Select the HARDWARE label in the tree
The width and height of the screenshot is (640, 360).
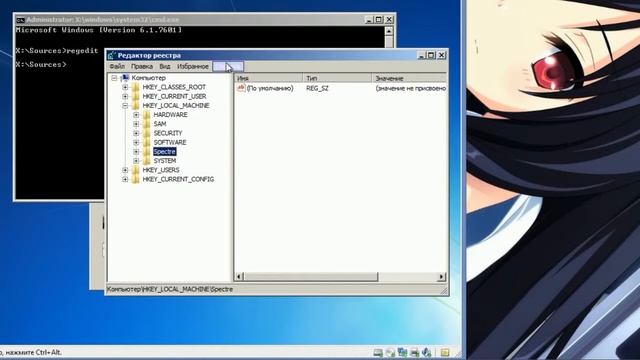pos(170,115)
